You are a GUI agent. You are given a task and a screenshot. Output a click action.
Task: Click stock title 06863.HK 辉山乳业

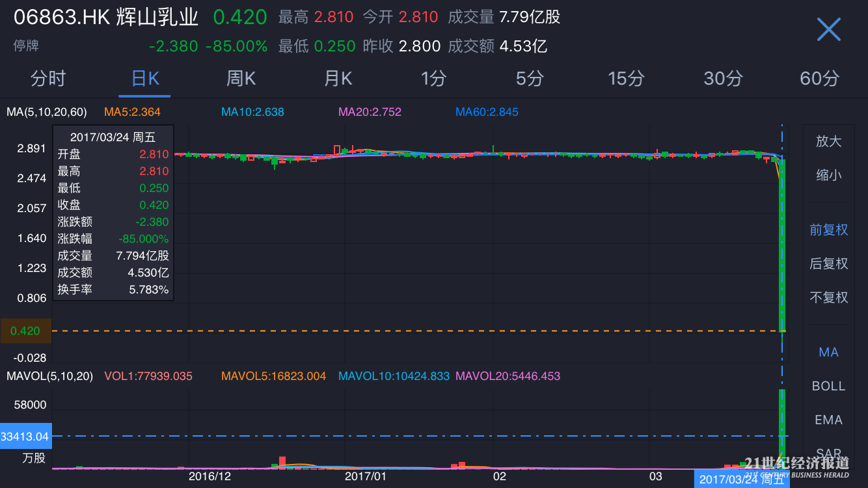tap(106, 18)
